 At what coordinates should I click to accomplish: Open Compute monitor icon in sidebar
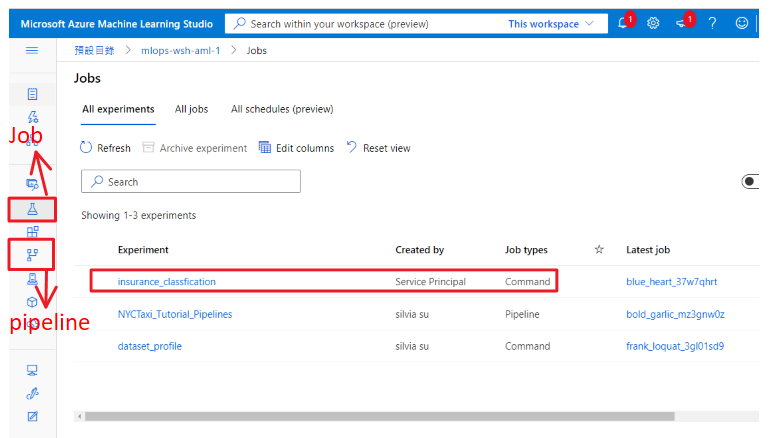32,370
